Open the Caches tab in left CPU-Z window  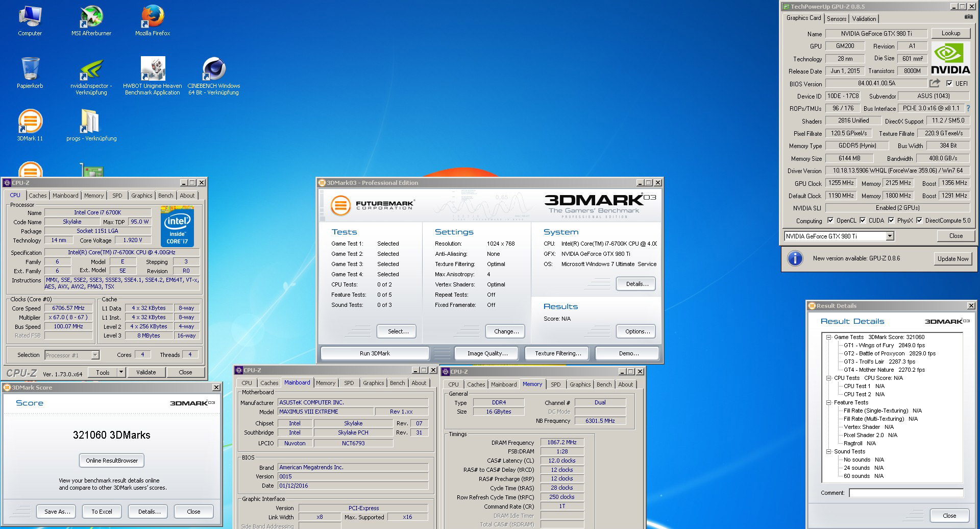click(x=38, y=196)
